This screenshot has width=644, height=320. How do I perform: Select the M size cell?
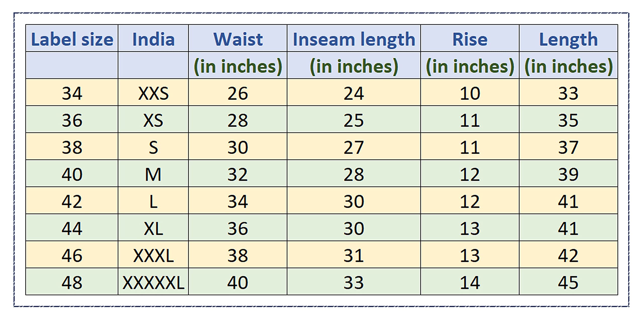click(153, 174)
